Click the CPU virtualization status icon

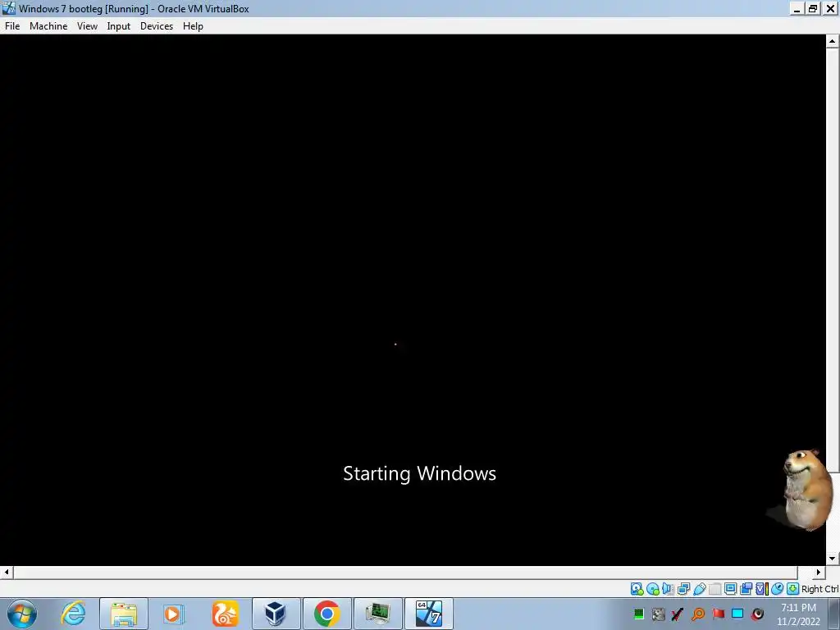tap(762, 589)
